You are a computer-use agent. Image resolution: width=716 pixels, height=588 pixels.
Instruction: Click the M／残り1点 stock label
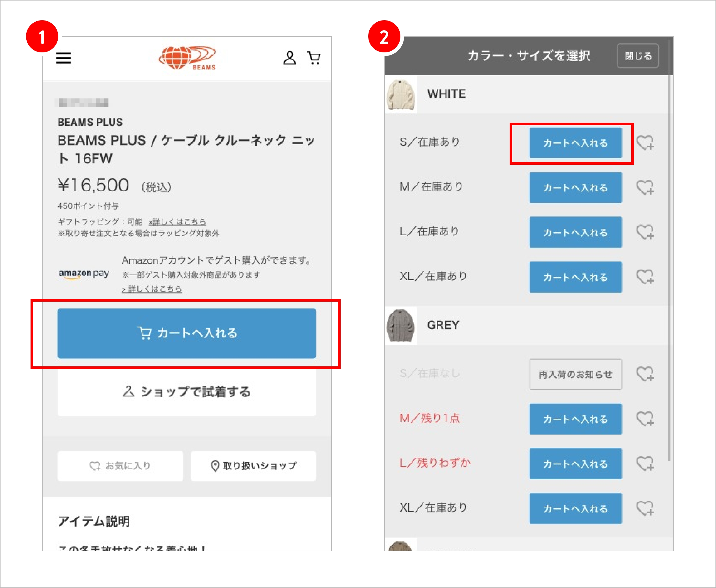(430, 418)
